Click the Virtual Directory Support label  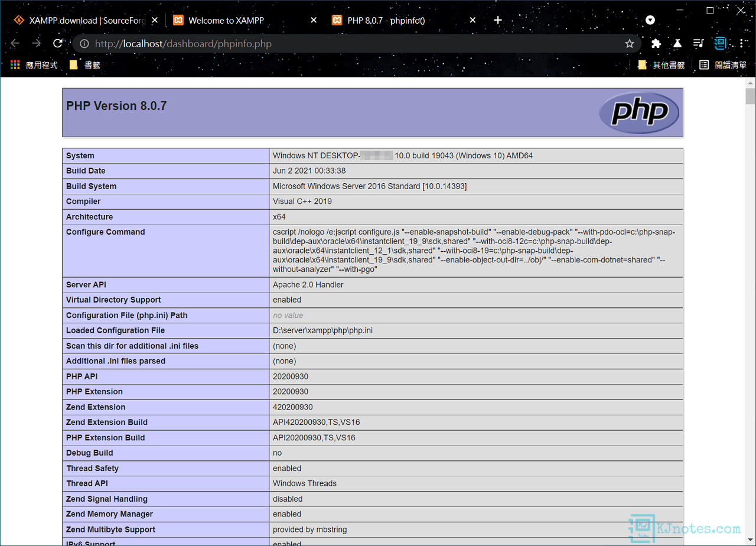pos(113,300)
